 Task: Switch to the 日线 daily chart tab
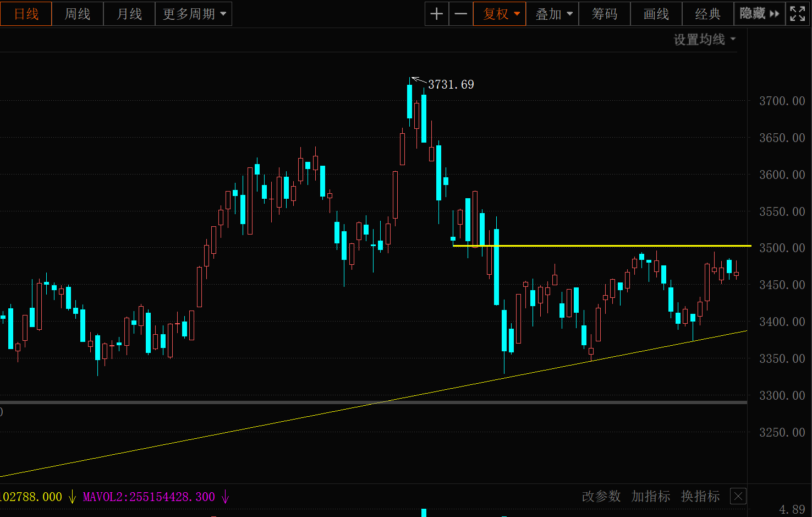point(26,14)
